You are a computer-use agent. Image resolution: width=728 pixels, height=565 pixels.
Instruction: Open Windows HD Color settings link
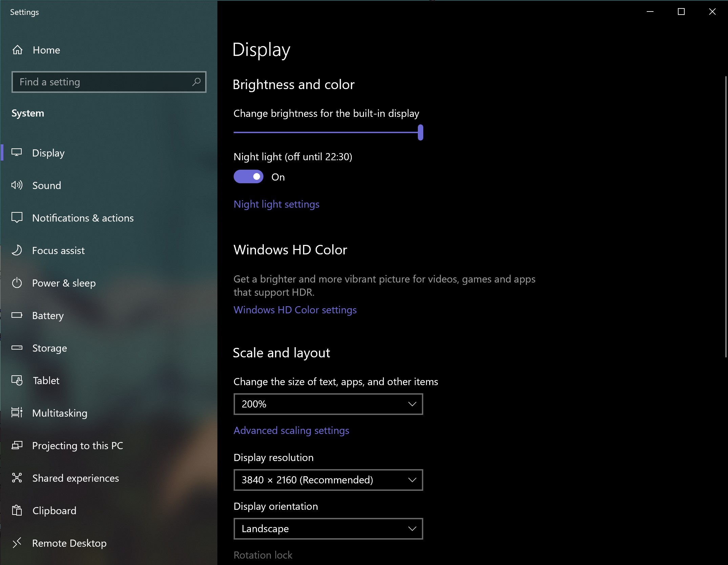pyautogui.click(x=295, y=310)
